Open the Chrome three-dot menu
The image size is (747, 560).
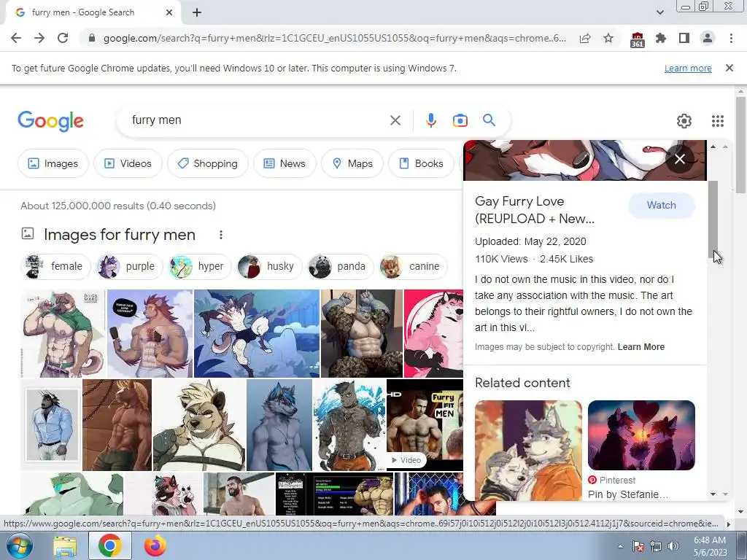click(731, 38)
